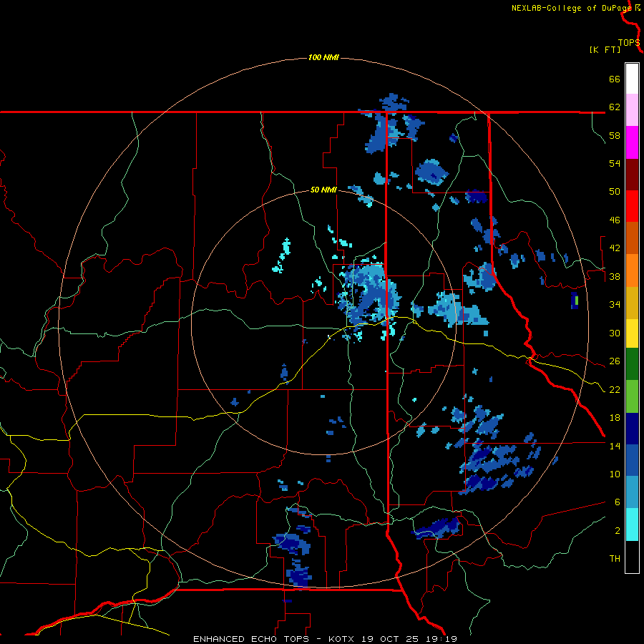
Task: Click the '42' legend value label
Action: (x=615, y=248)
